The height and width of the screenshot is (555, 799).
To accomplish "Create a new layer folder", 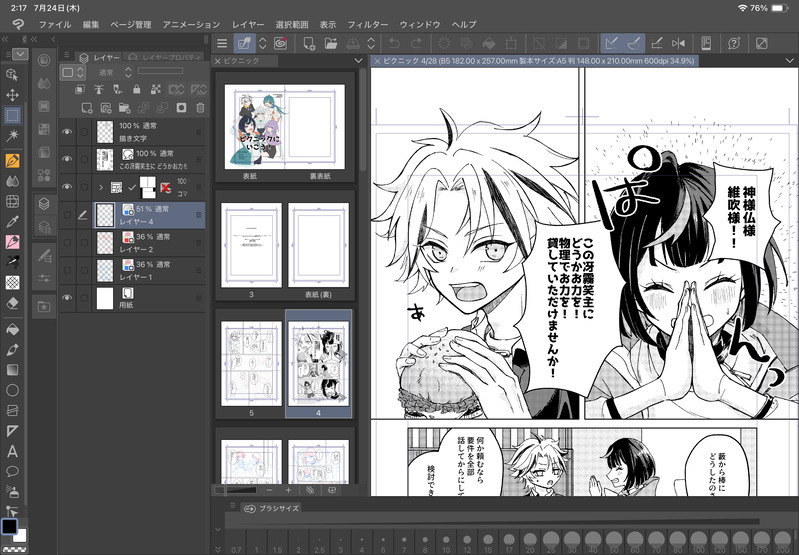I will click(124, 108).
